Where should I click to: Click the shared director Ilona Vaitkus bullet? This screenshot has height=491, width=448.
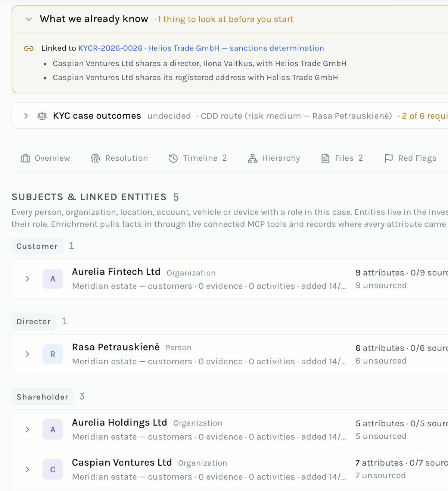pos(199,64)
